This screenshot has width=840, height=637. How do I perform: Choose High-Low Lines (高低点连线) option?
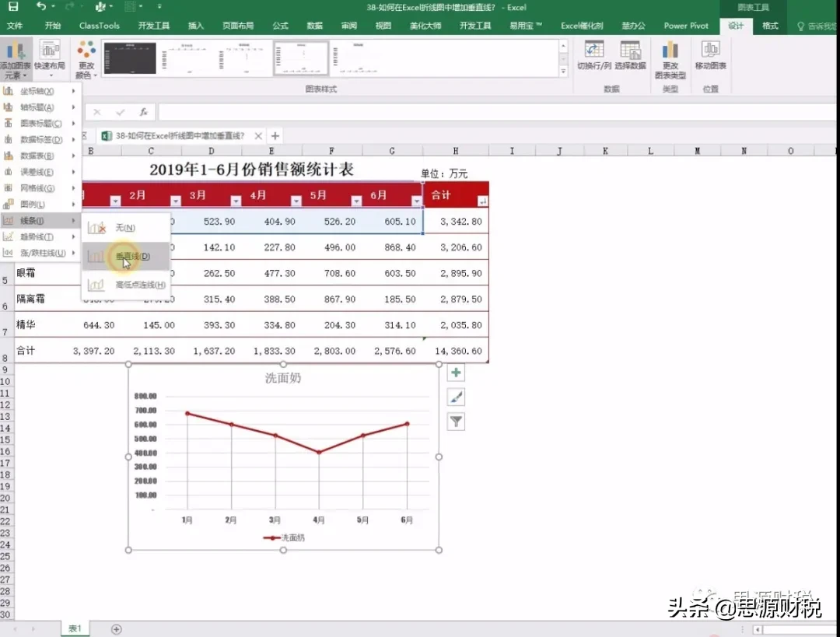127,285
